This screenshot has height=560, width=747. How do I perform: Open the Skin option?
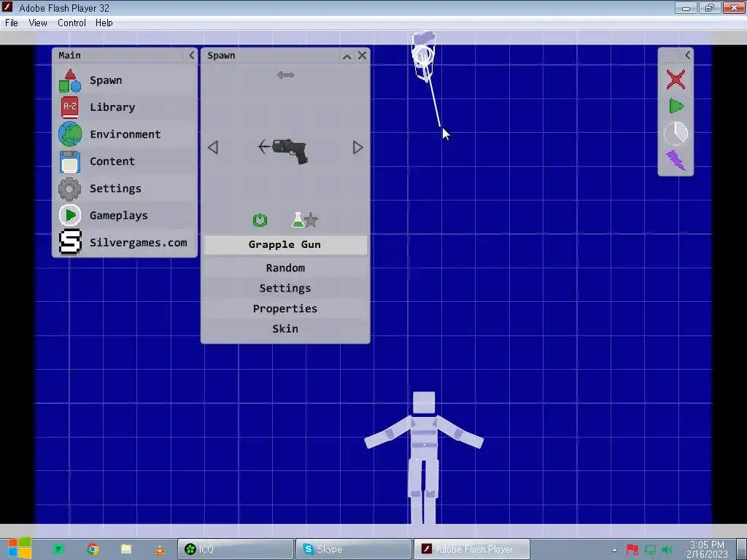pyautogui.click(x=285, y=329)
